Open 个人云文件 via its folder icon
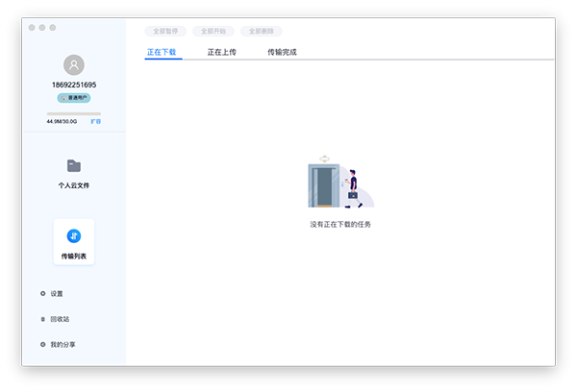 click(74, 166)
